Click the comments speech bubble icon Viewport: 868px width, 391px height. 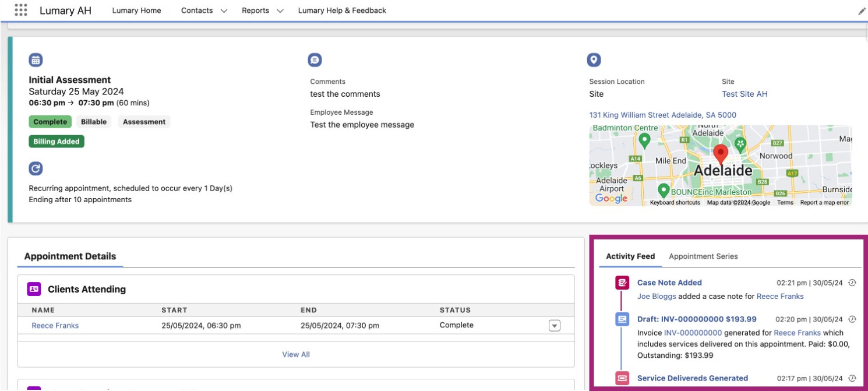(314, 59)
